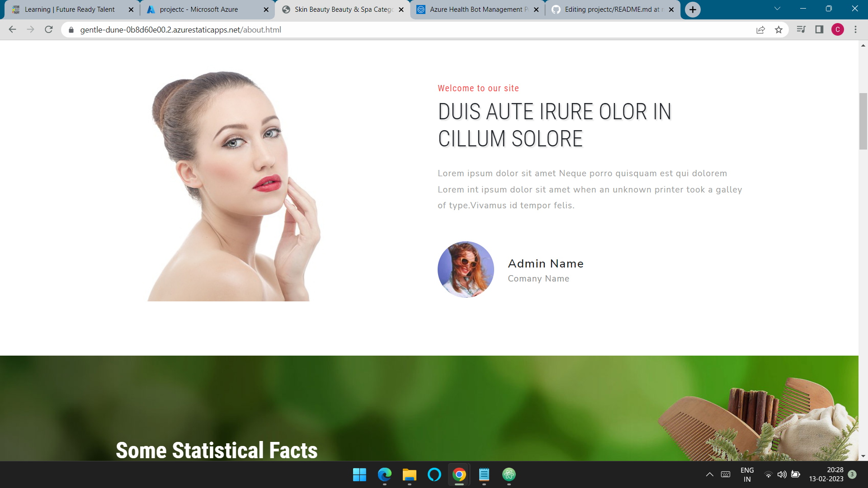Open media controls icon in toolbar
The height and width of the screenshot is (488, 868).
[x=801, y=30]
